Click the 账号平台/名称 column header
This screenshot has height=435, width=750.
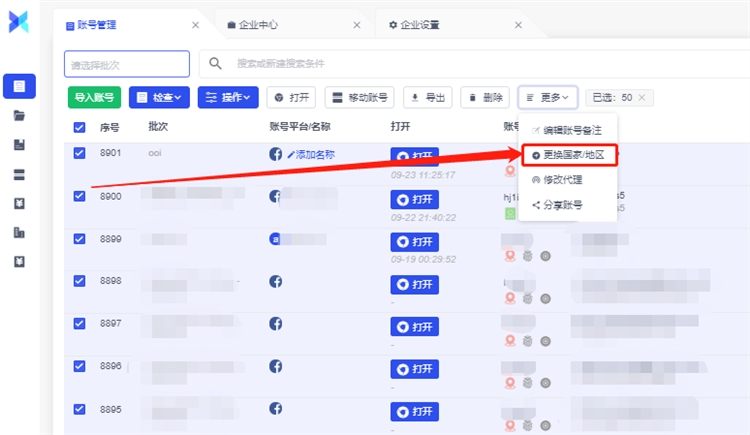click(x=300, y=126)
